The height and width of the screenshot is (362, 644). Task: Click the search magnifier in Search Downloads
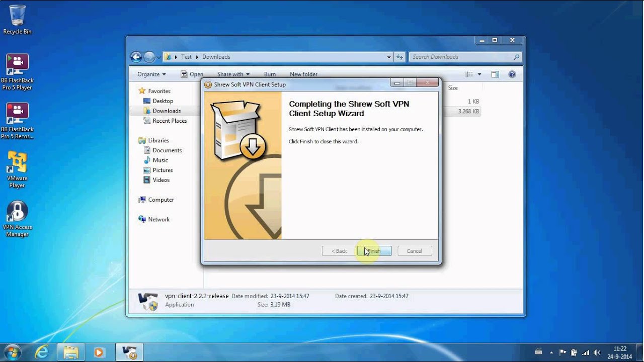[x=516, y=57]
